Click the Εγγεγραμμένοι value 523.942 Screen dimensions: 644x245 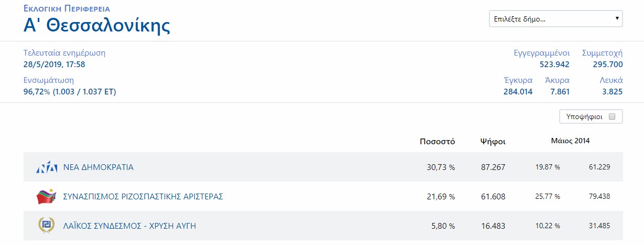(x=554, y=65)
